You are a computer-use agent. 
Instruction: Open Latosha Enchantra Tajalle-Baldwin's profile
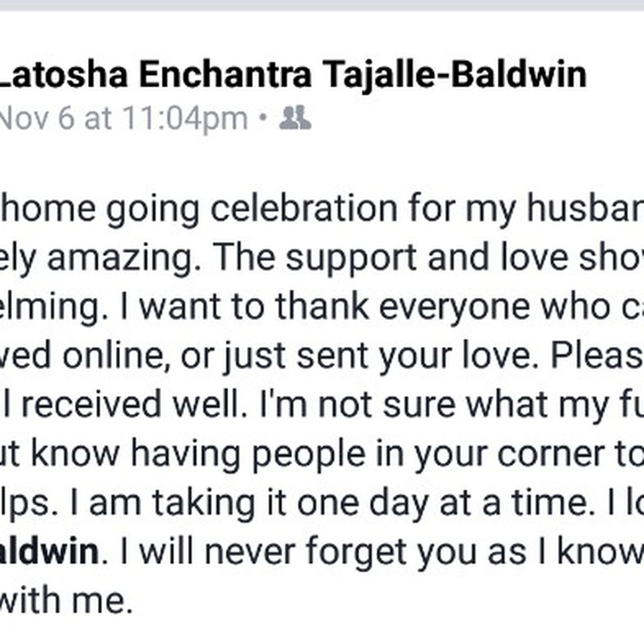[293, 74]
